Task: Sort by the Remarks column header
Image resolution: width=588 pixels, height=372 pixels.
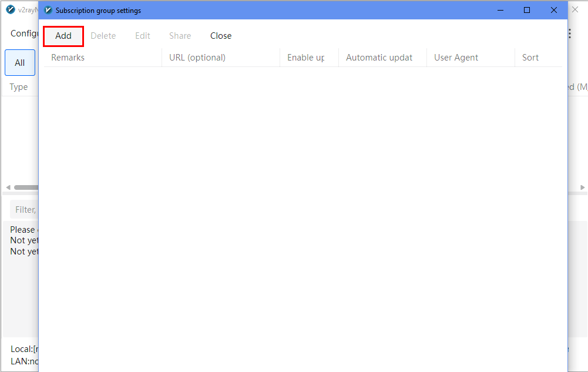Action: pyautogui.click(x=68, y=58)
